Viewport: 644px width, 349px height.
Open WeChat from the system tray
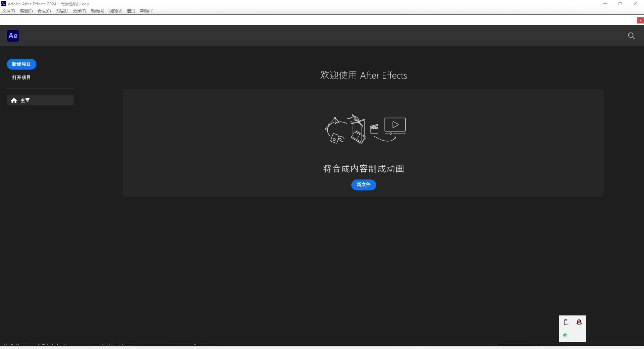click(566, 335)
